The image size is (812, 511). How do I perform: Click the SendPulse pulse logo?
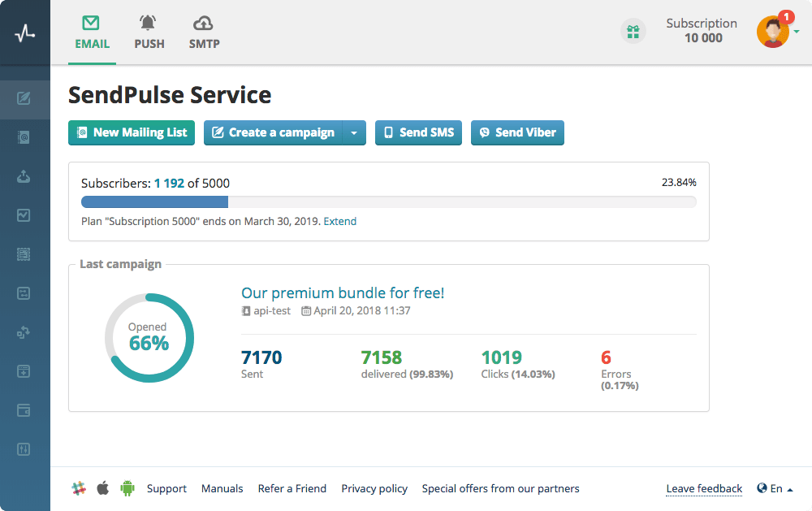(x=25, y=34)
